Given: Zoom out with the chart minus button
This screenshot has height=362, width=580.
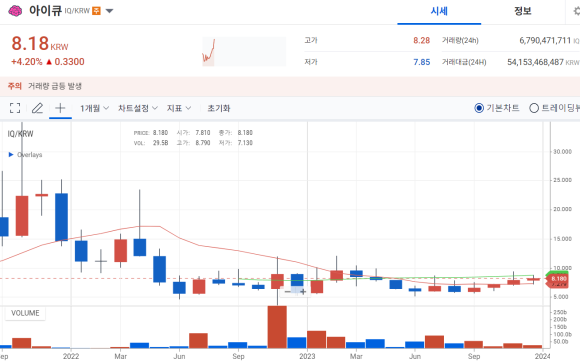Looking at the screenshot, I should coord(287,292).
